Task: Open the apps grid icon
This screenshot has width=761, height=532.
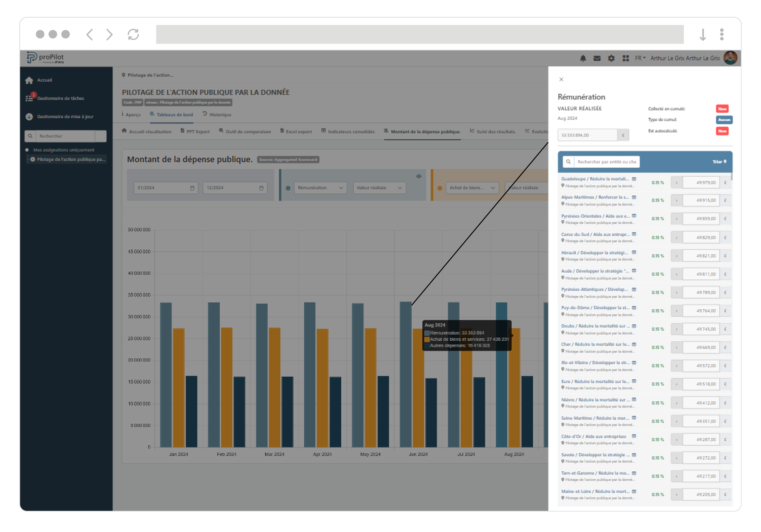Action: [x=625, y=58]
